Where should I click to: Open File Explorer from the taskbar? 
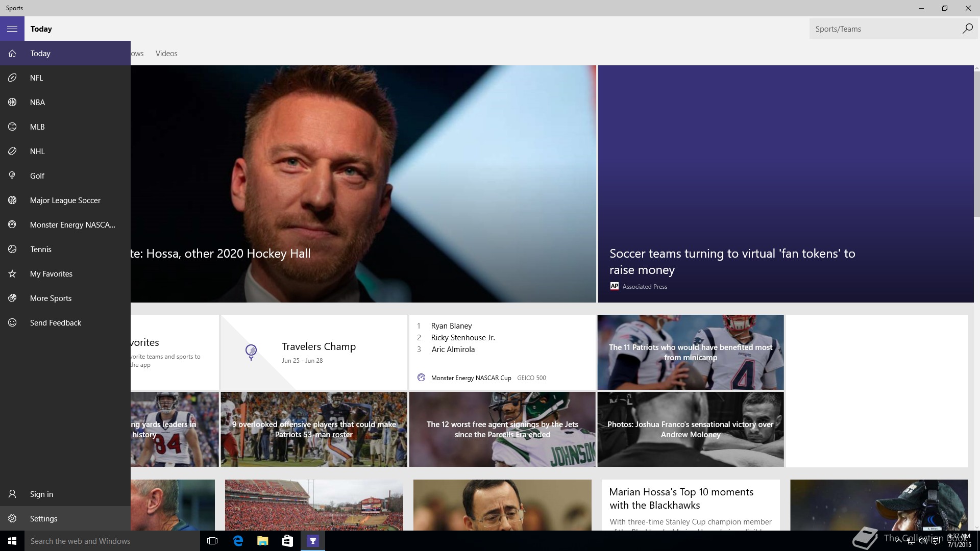point(262,541)
